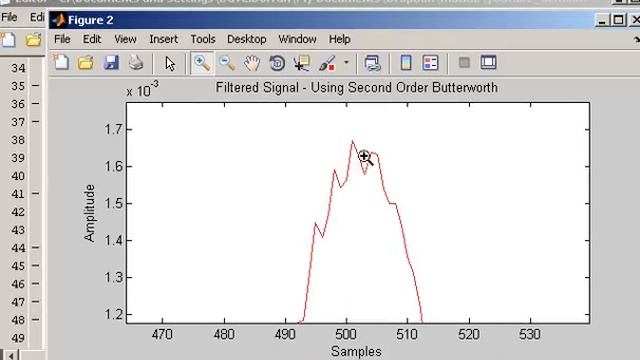Click the plot title 'Filtered Signal - Using Second Order Butterworth'
This screenshot has height=360, width=640.
point(356,88)
